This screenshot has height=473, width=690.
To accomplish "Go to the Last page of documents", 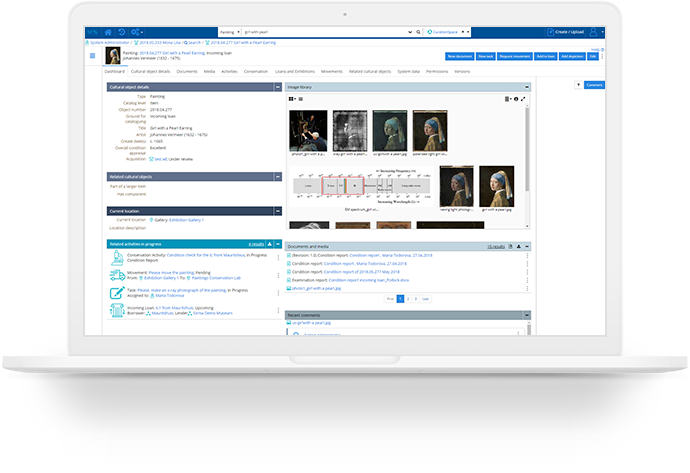I will click(x=426, y=299).
